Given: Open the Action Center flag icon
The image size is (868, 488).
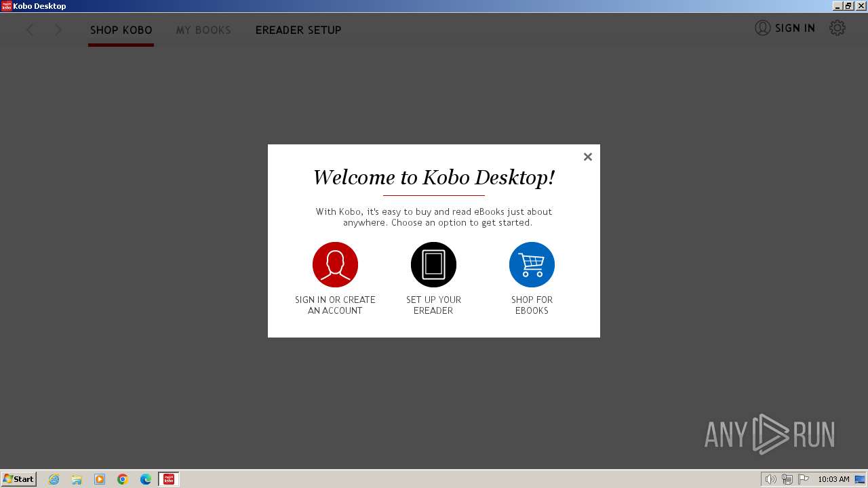Looking at the screenshot, I should click(804, 479).
